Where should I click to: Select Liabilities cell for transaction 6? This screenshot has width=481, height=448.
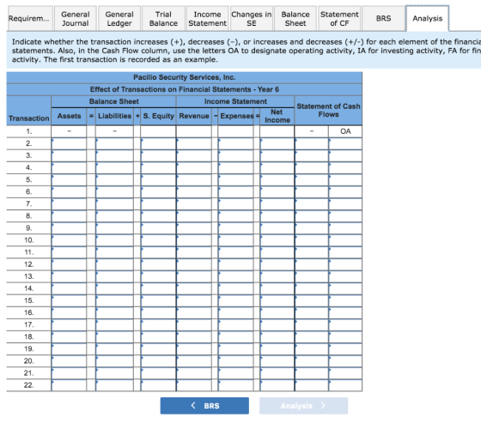pos(115,192)
